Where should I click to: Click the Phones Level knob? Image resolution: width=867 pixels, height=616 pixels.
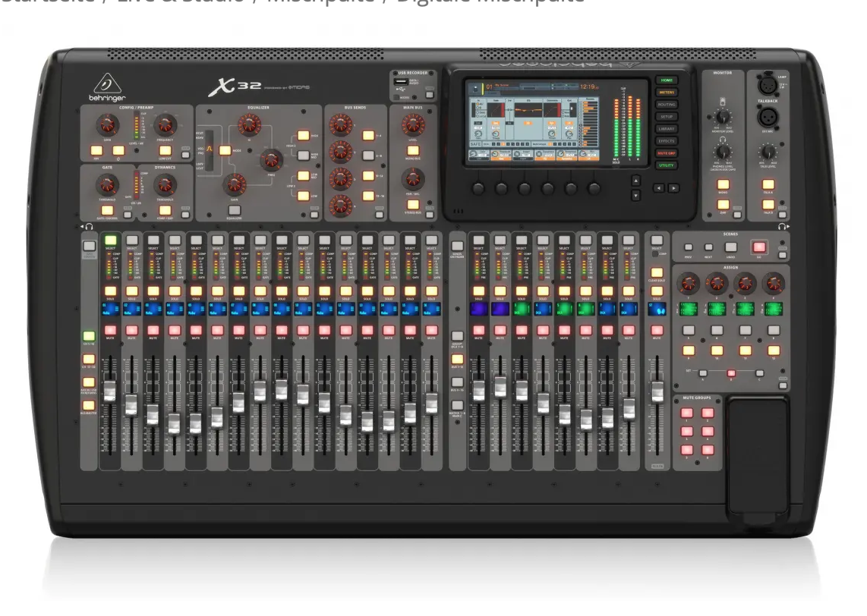pos(722,151)
